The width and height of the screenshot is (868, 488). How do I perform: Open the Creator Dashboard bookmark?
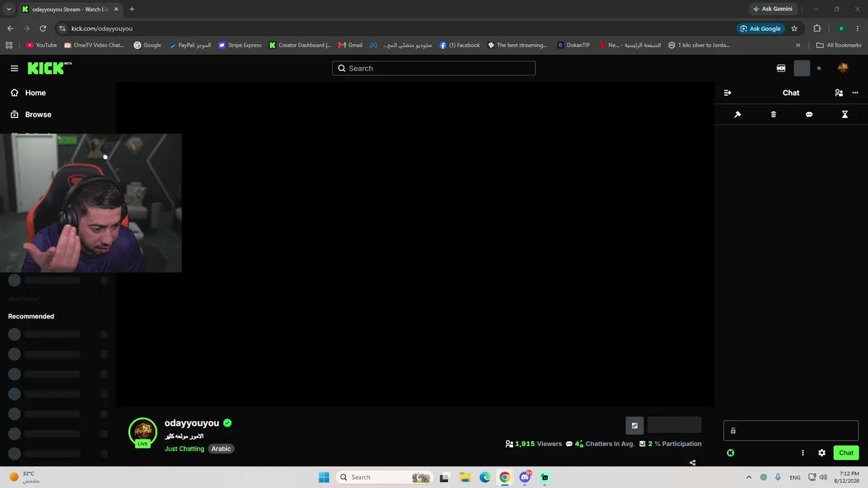tap(300, 45)
